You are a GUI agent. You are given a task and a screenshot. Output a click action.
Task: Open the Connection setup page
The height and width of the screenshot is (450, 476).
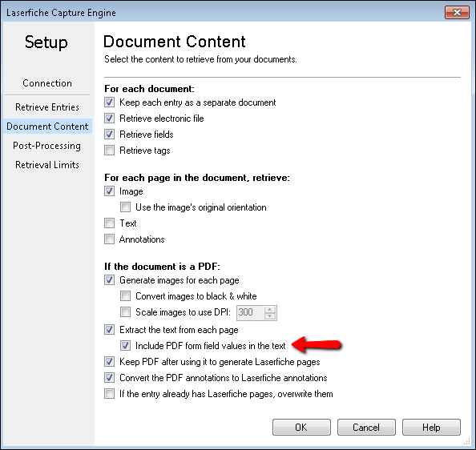[47, 83]
